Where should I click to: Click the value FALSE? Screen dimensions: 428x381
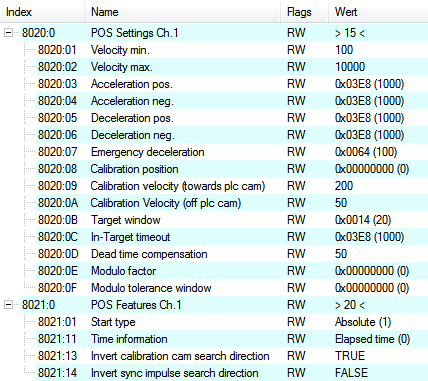(351, 373)
